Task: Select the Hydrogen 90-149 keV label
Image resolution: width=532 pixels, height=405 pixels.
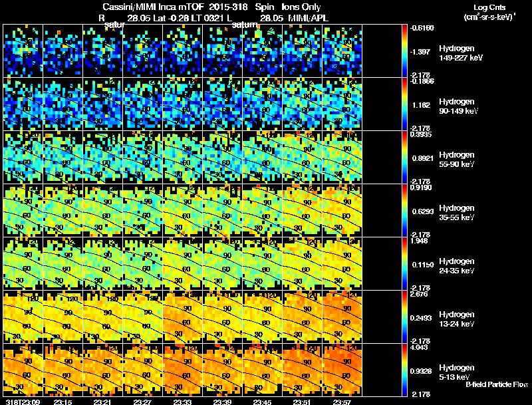Action: point(458,106)
